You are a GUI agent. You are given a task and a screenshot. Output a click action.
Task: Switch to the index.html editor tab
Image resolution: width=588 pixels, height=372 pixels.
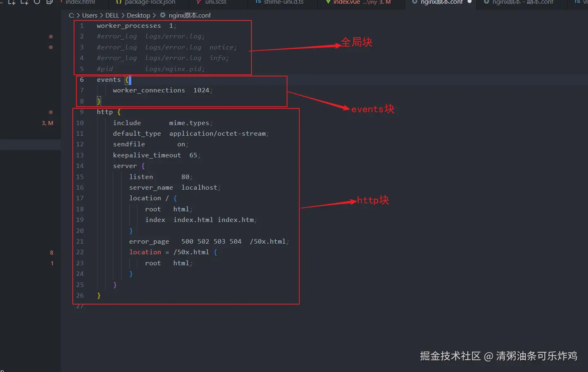point(80,2)
